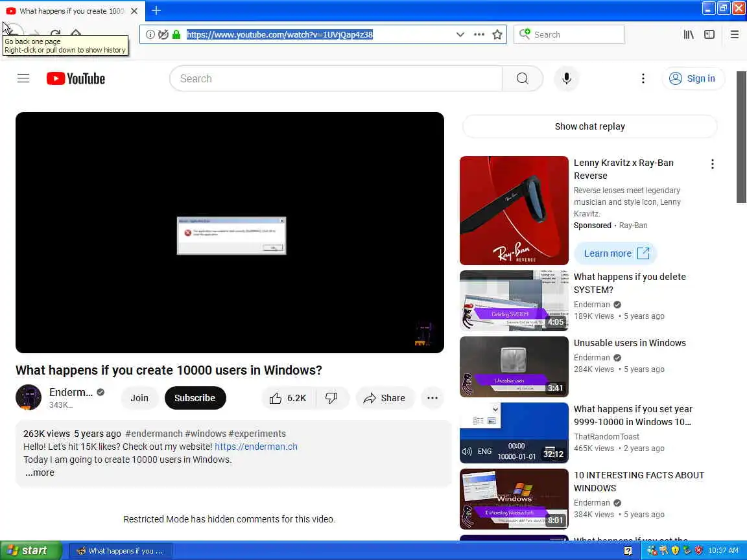The width and height of the screenshot is (747, 560).
Task: Click the #experiments hashtag
Action: pyautogui.click(x=257, y=434)
